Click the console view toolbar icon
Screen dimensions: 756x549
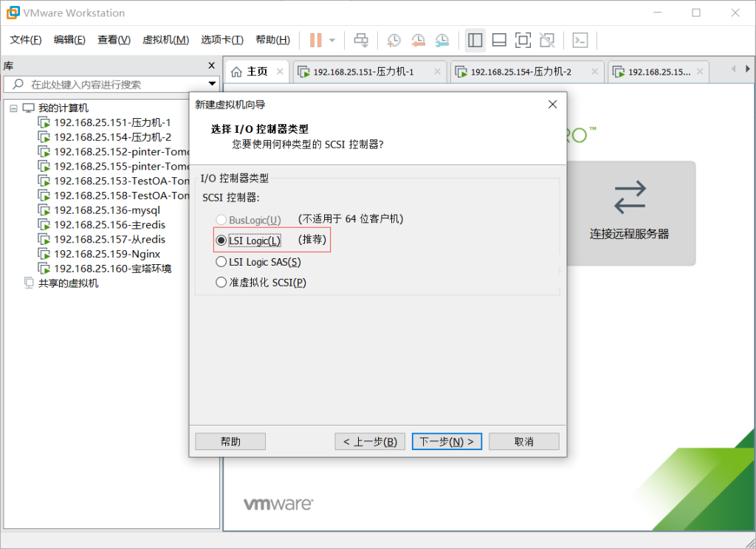tap(580, 40)
